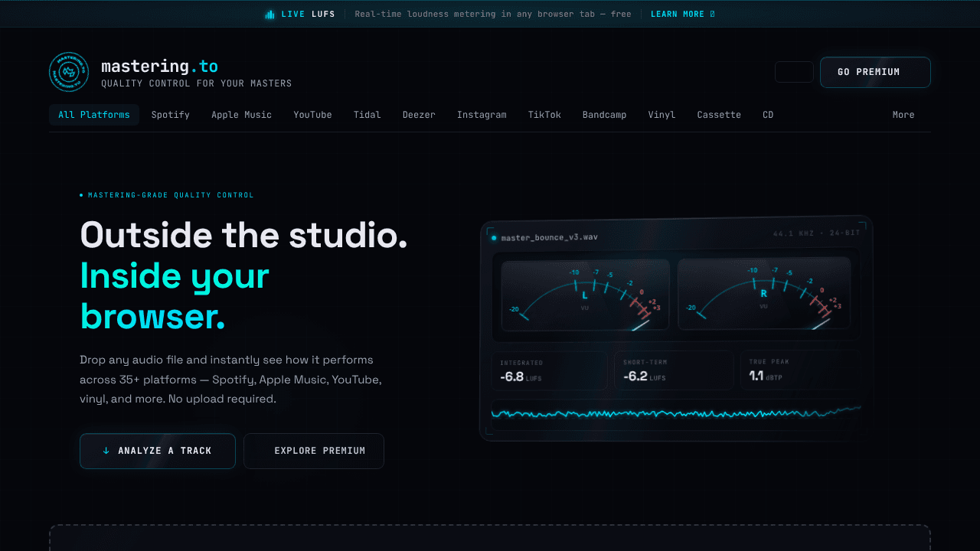This screenshot has width=980, height=551.
Task: Select the Deezer tab
Action: point(420,115)
